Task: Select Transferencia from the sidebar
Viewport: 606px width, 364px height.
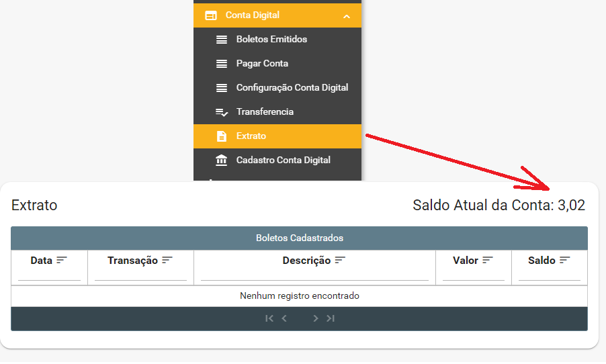Action: [265, 112]
